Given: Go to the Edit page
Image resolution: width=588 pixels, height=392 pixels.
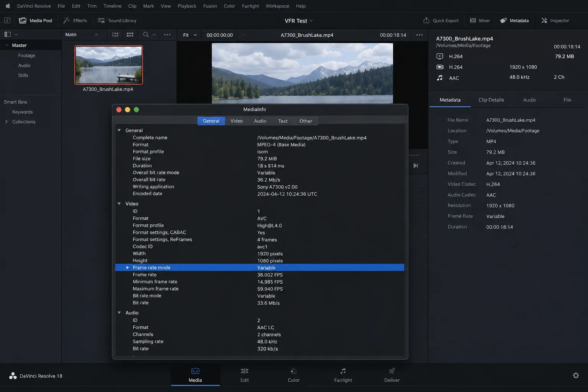Looking at the screenshot, I should [245, 375].
